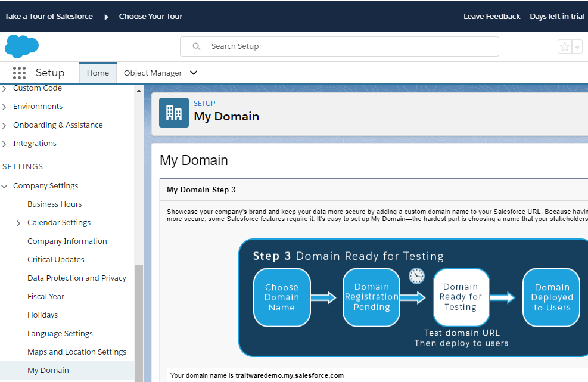The width and height of the screenshot is (588, 382).
Task: Open the favorites list dropdown arrow
Action: (577, 47)
